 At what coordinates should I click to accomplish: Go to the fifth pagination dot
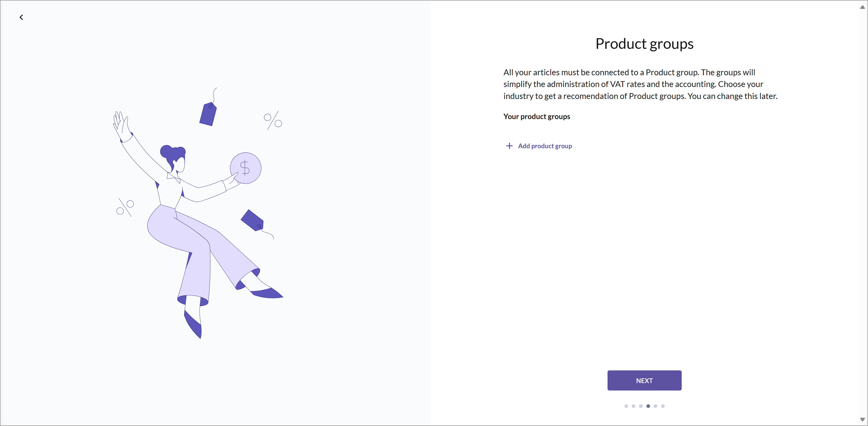click(x=655, y=406)
